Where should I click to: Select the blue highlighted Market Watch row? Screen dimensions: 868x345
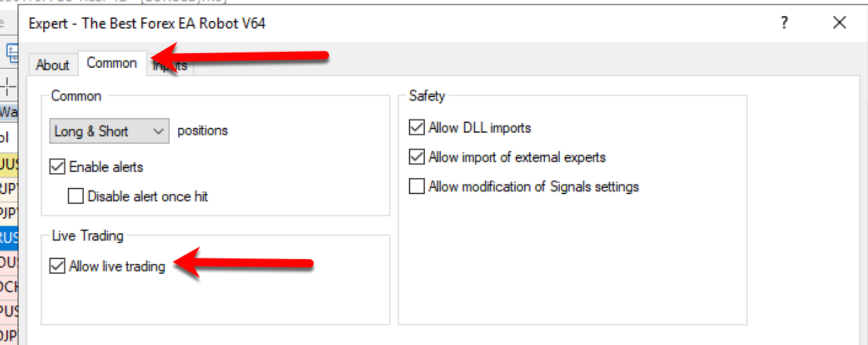point(9,240)
